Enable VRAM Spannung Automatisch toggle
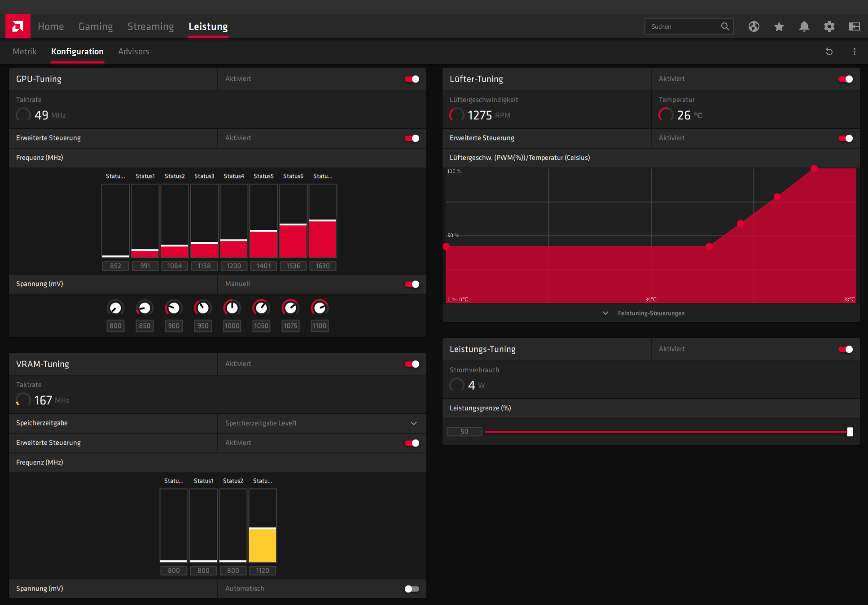This screenshot has width=868, height=605. [x=412, y=589]
